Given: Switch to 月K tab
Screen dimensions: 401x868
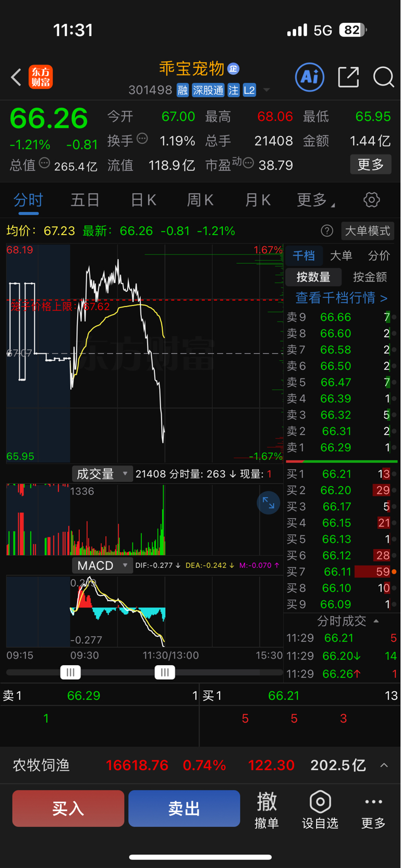Looking at the screenshot, I should pos(258,200).
